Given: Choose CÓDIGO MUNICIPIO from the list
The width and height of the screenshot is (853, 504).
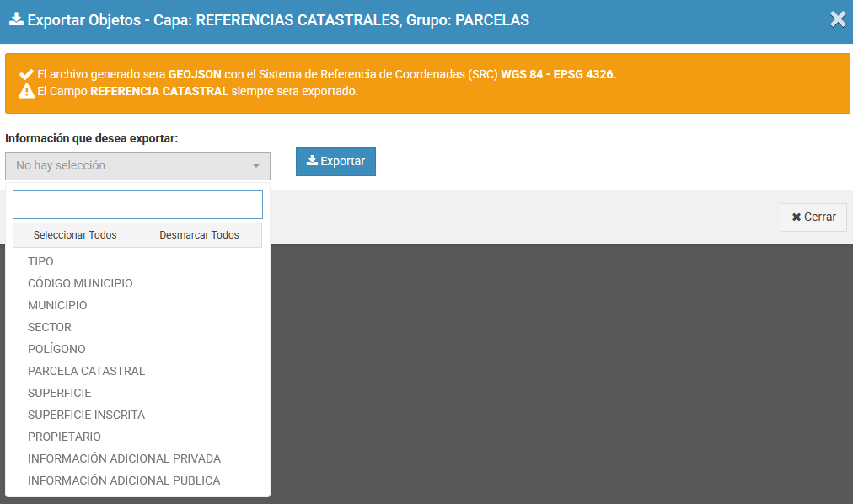Looking at the screenshot, I should 80,283.
